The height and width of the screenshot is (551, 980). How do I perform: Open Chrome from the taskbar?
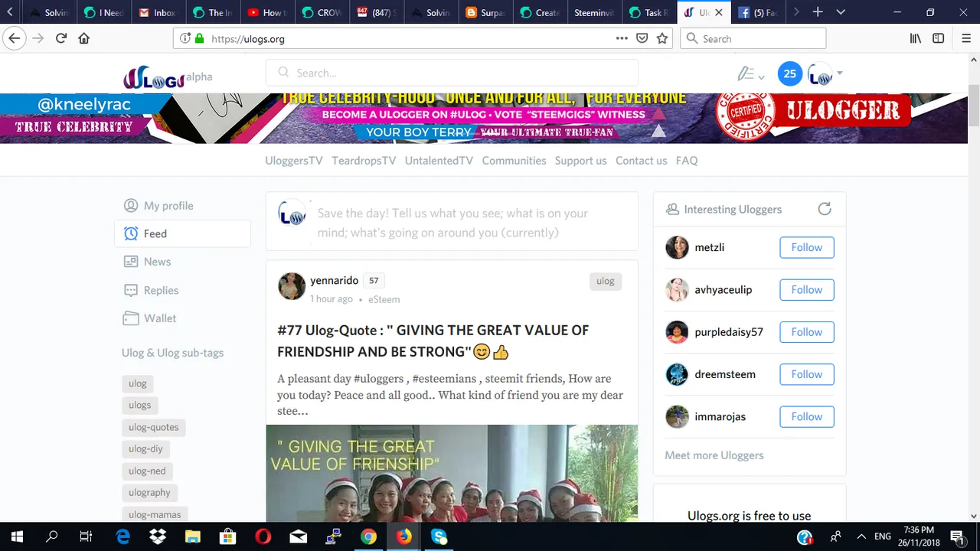point(368,536)
